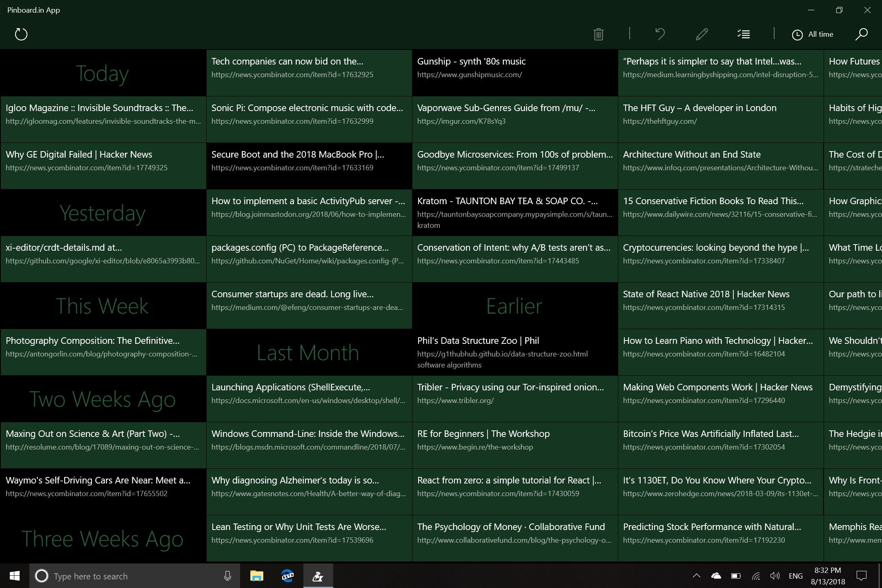Open Secure Boot 2018 MacBook Pro bookmark

(x=309, y=166)
